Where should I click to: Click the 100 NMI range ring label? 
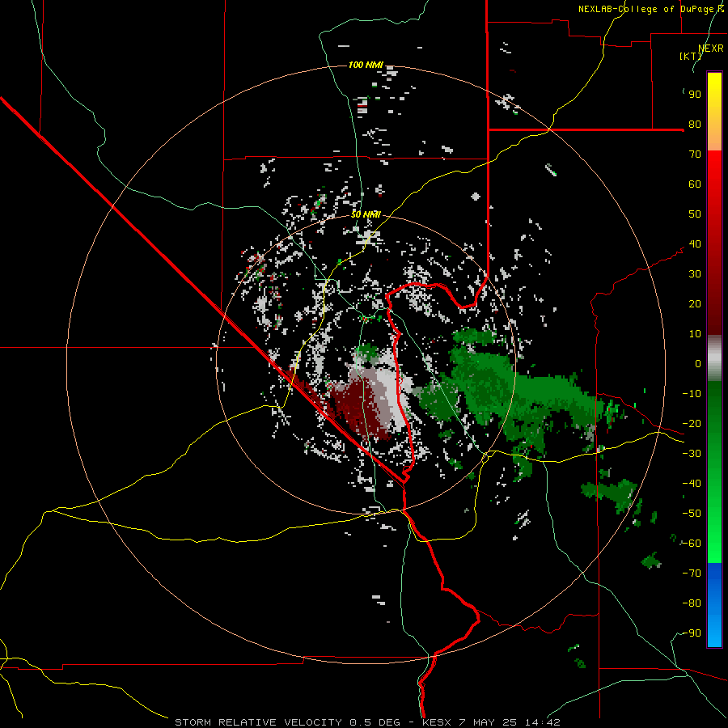(366, 65)
